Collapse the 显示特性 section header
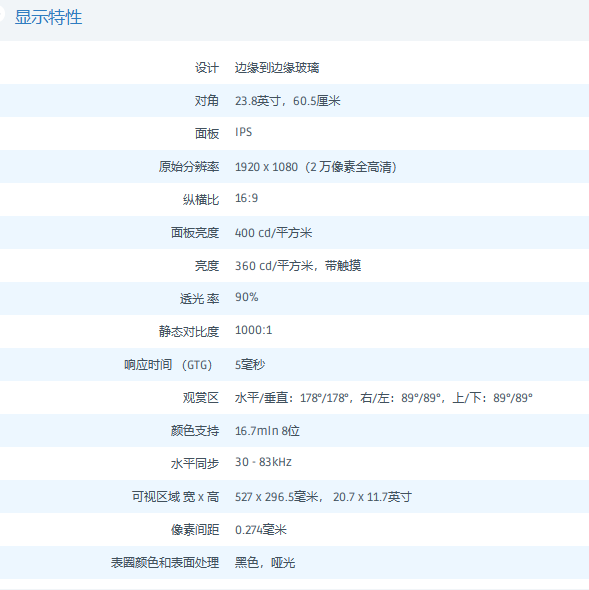This screenshot has width=589, height=590. point(294,19)
